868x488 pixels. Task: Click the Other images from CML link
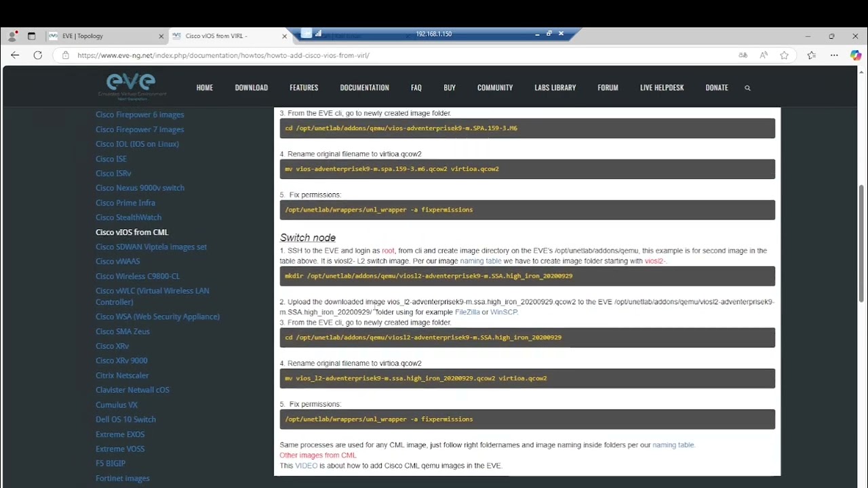(x=318, y=455)
